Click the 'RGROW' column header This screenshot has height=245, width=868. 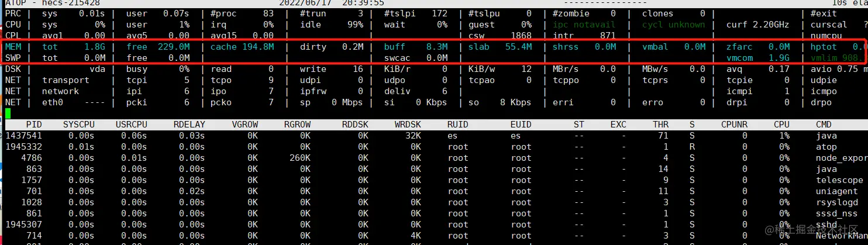click(x=297, y=125)
